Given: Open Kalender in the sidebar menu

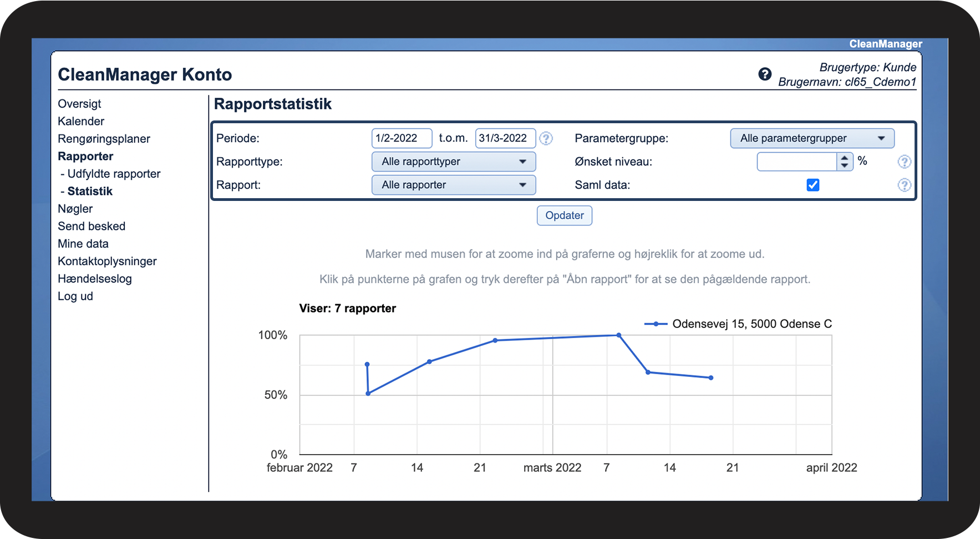Looking at the screenshot, I should tap(81, 121).
